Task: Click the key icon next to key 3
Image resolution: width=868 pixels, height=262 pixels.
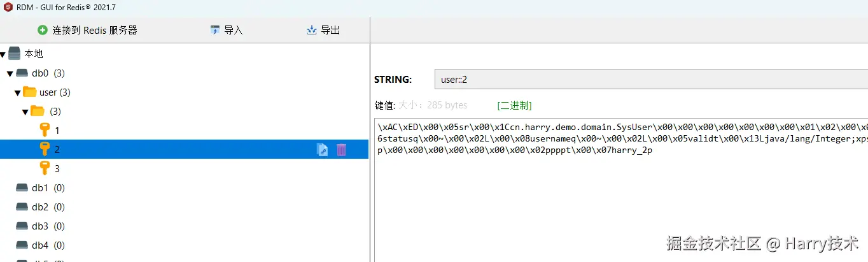Action: click(45, 168)
